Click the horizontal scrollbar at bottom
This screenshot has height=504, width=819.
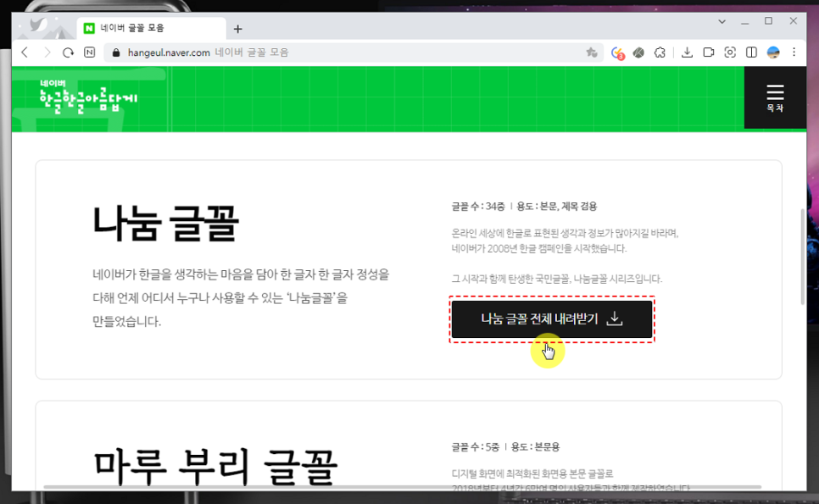pyautogui.click(x=402, y=487)
